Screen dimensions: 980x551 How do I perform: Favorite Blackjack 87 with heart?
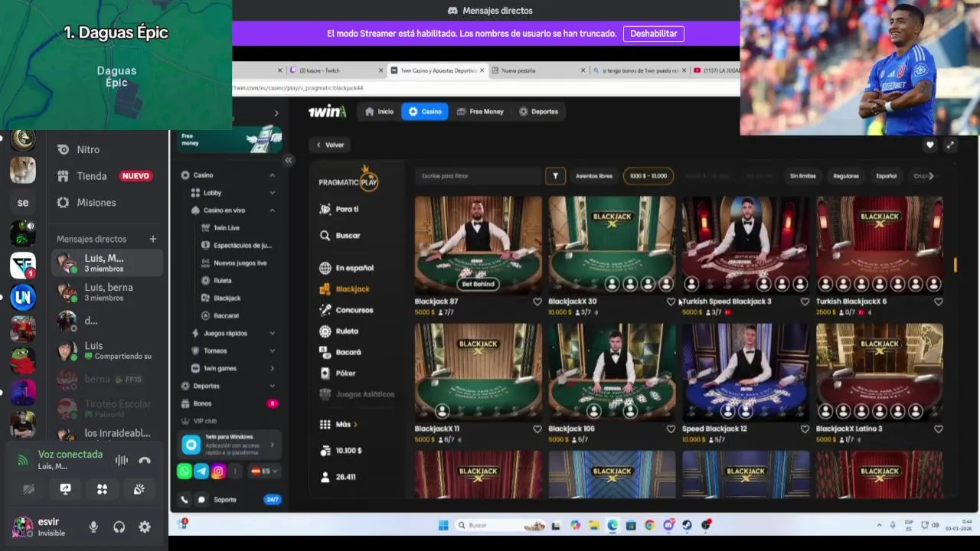[537, 302]
